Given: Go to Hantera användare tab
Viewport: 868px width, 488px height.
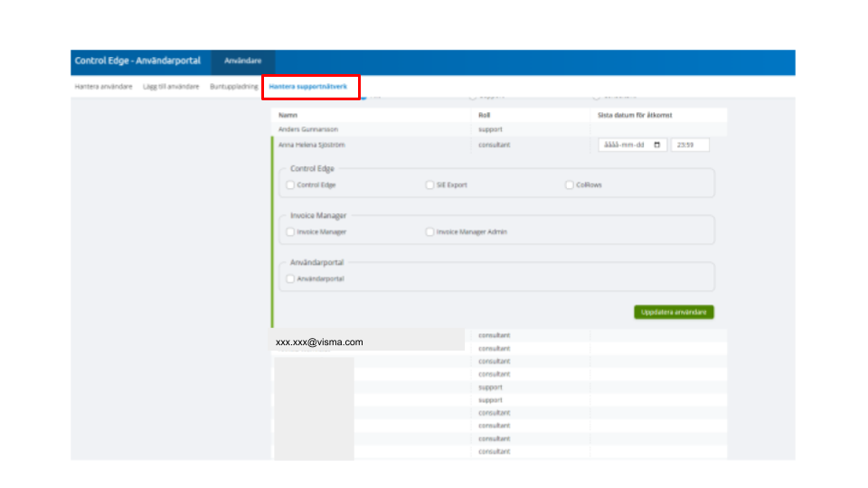Looking at the screenshot, I should pyautogui.click(x=103, y=87).
